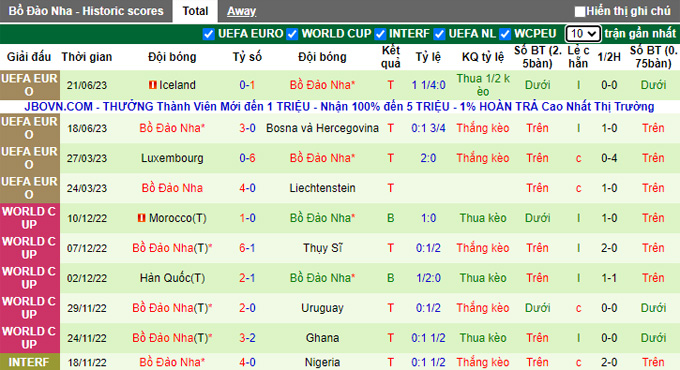
Task: Click the date 21/06/23
Action: pyautogui.click(x=87, y=85)
